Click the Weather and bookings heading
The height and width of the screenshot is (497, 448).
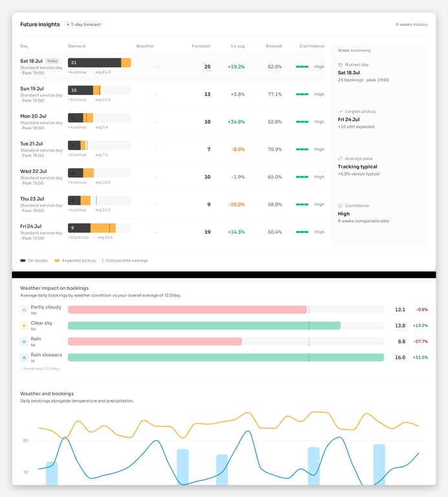coord(47,393)
